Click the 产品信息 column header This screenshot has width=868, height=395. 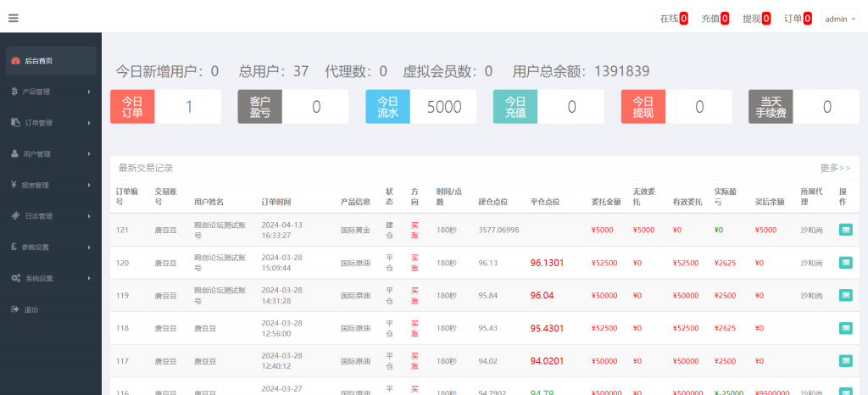(355, 202)
